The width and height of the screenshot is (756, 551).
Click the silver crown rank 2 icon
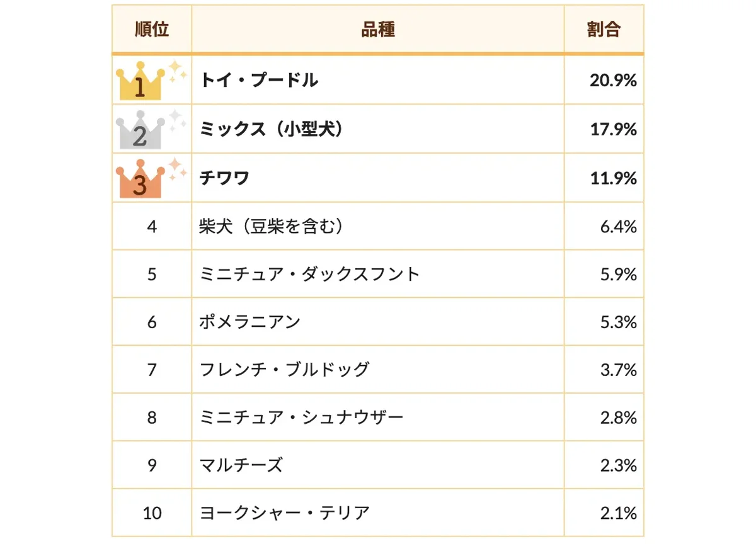point(151,129)
